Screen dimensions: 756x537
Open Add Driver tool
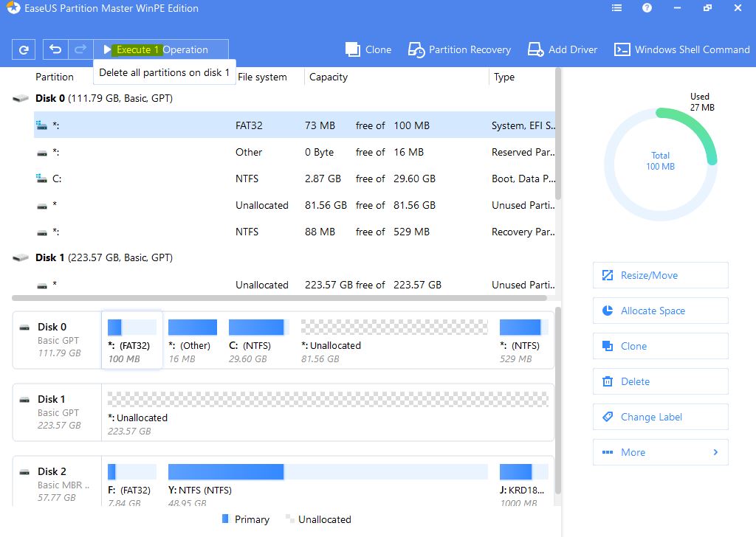(563, 50)
